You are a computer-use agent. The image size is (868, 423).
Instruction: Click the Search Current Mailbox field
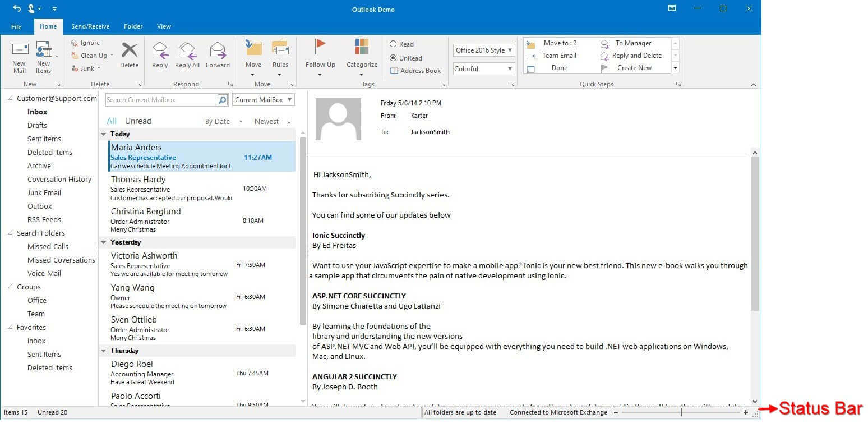coord(161,100)
